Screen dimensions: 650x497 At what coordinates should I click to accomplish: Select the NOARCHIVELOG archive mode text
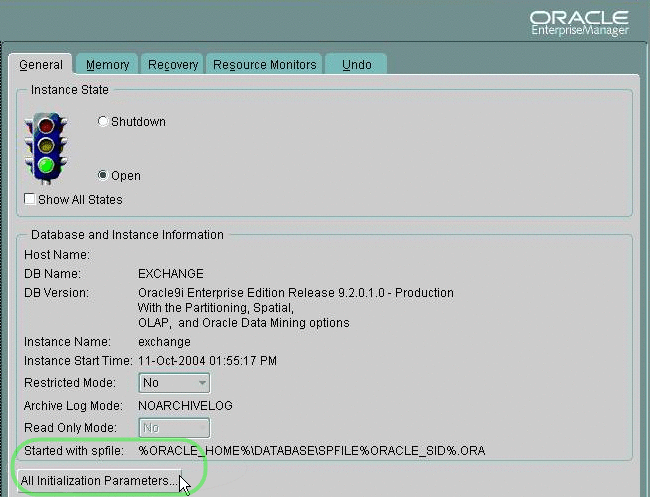[x=185, y=405]
